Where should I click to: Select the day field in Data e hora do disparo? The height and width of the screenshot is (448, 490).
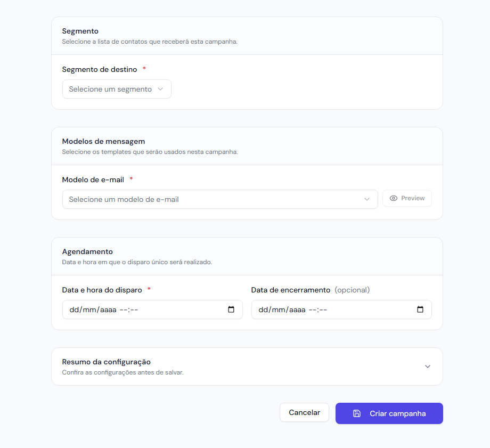click(x=73, y=309)
